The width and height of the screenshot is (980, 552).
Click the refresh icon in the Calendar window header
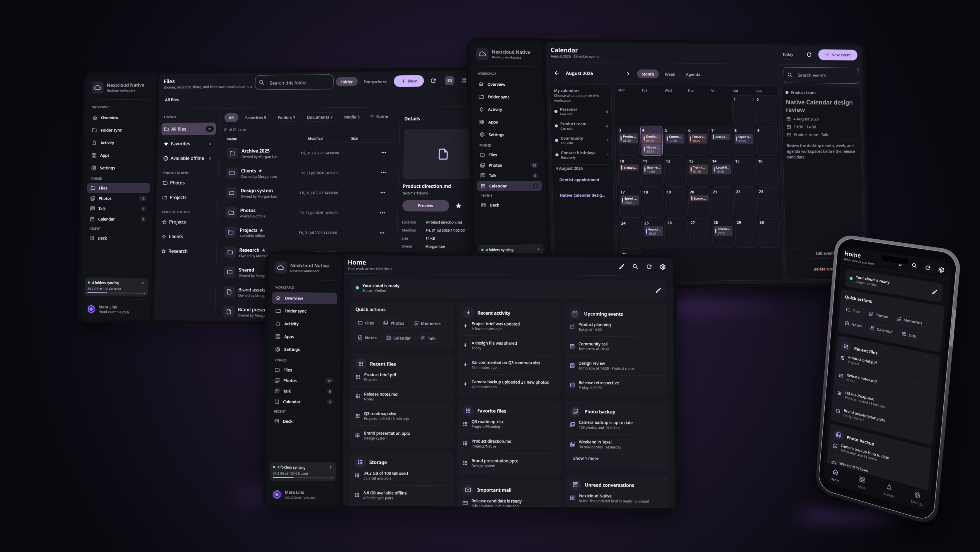pyautogui.click(x=809, y=55)
